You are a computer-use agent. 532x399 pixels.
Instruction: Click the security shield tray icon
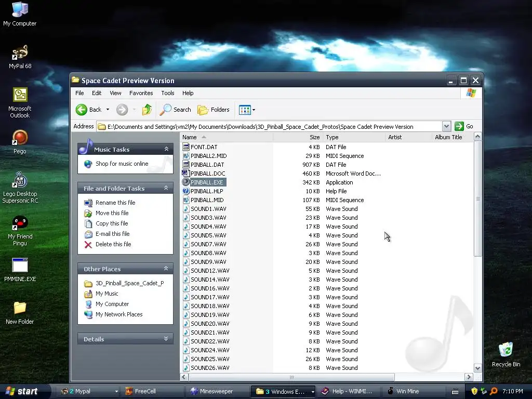click(x=474, y=391)
